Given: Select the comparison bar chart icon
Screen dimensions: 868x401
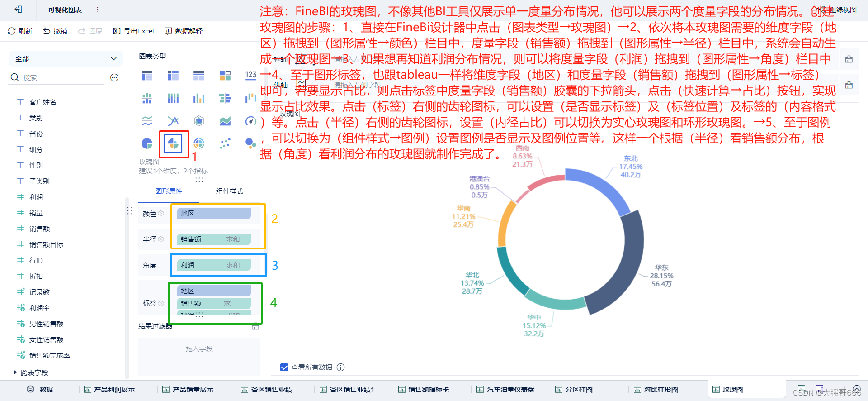Looking at the screenshot, I should 225,98.
